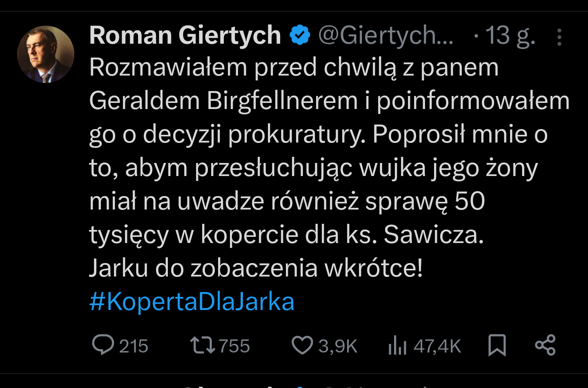Bookmark this tweet
The image size is (588, 388).
point(497,345)
